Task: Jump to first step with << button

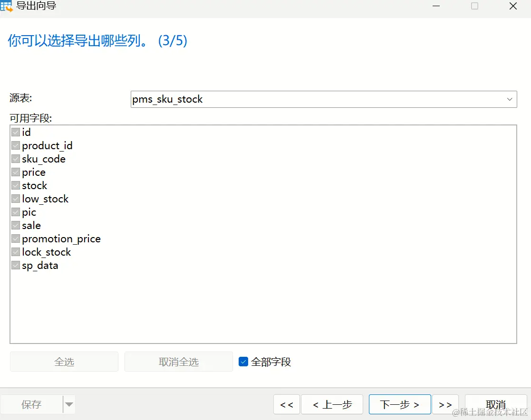Action: [x=287, y=404]
